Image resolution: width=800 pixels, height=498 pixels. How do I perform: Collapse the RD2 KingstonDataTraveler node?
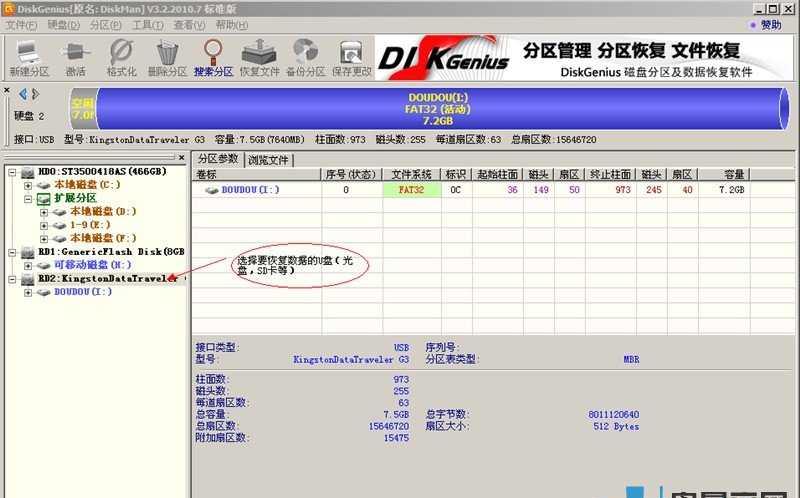12,279
